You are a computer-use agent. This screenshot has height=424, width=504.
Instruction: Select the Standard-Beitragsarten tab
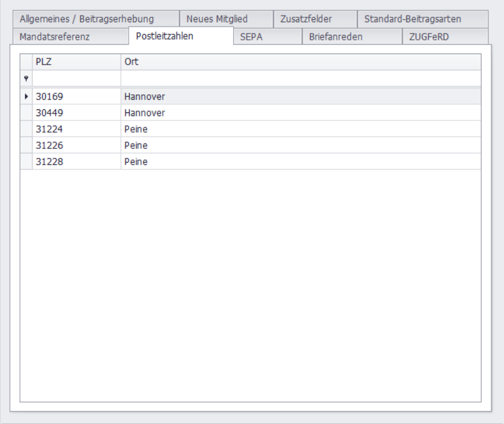tap(413, 19)
